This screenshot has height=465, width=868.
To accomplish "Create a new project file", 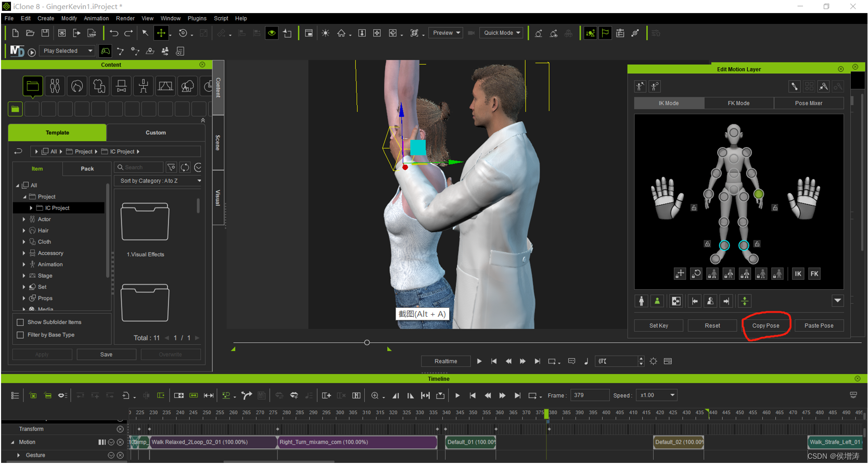I will (15, 33).
